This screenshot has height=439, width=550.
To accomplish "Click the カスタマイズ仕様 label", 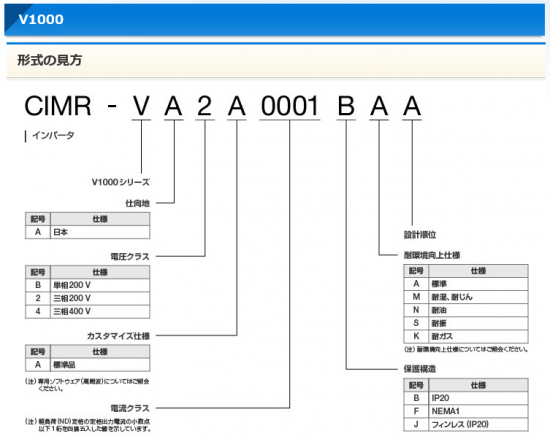I will point(118,336).
